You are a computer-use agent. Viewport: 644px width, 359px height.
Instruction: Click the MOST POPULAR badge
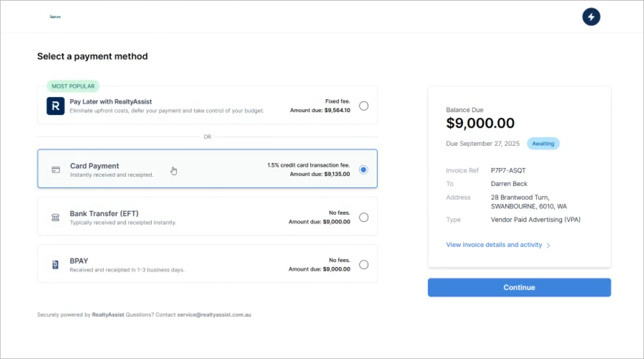click(73, 86)
